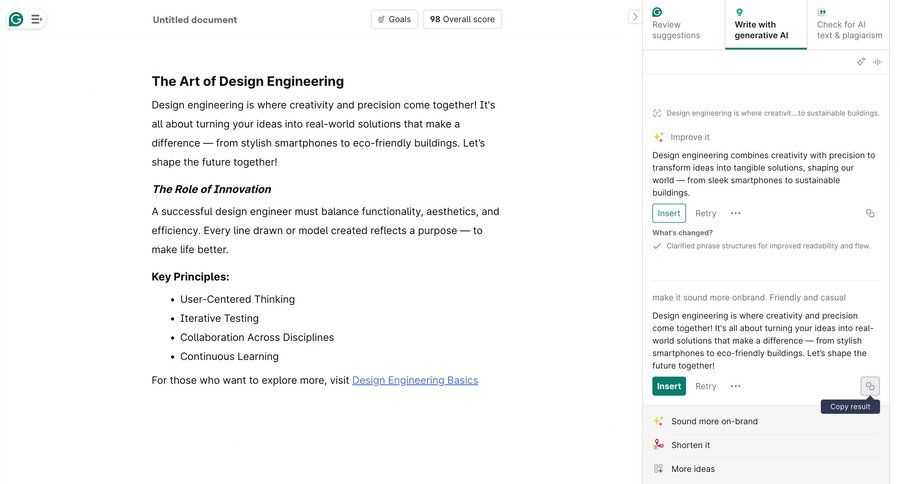Choose Sound more on-brand prompt
This screenshot has width=900, height=484.
[x=766, y=421]
